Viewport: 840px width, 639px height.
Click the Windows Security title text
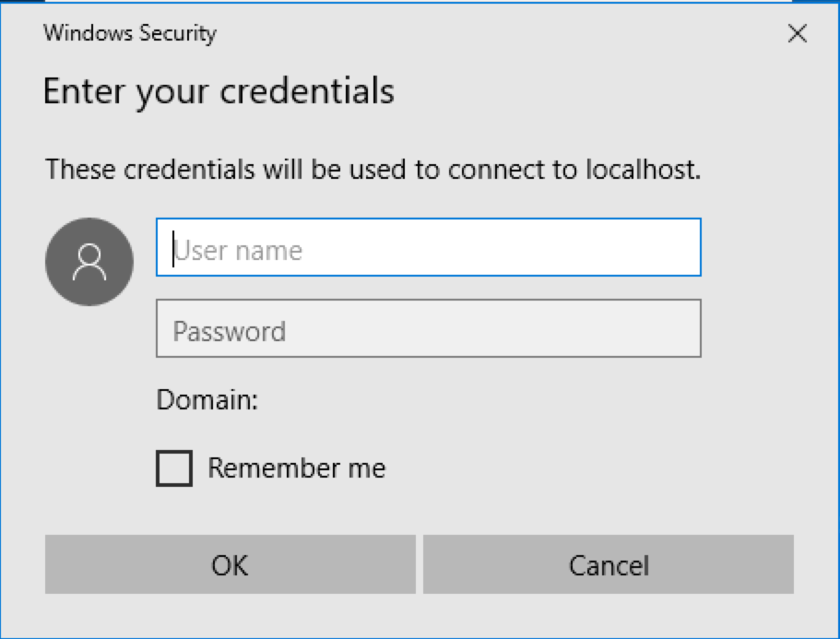[x=130, y=34]
